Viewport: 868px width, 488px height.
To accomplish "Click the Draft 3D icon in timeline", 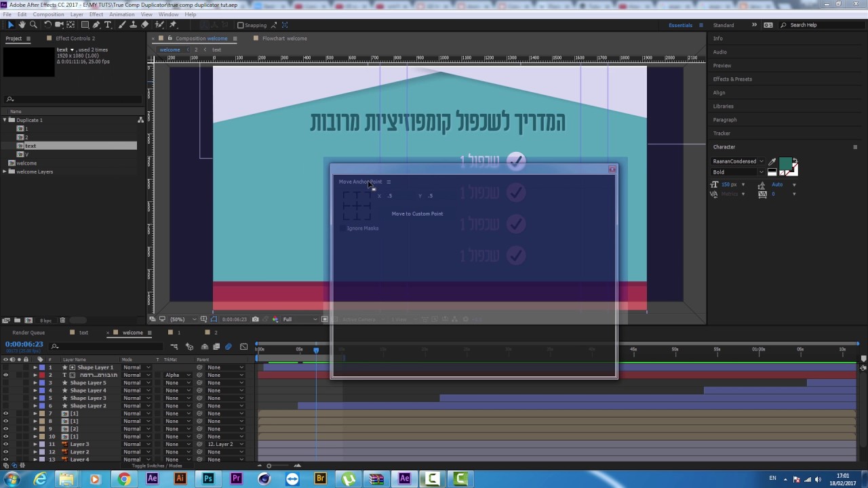I will click(189, 347).
